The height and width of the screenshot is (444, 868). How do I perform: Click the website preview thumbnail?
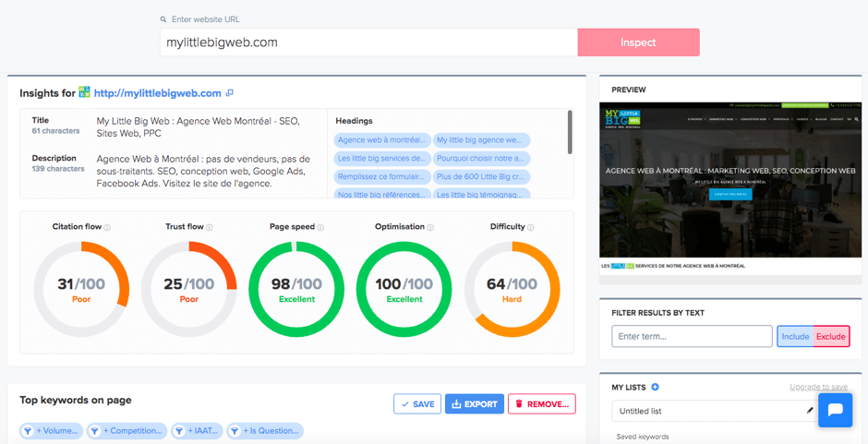tap(730, 187)
